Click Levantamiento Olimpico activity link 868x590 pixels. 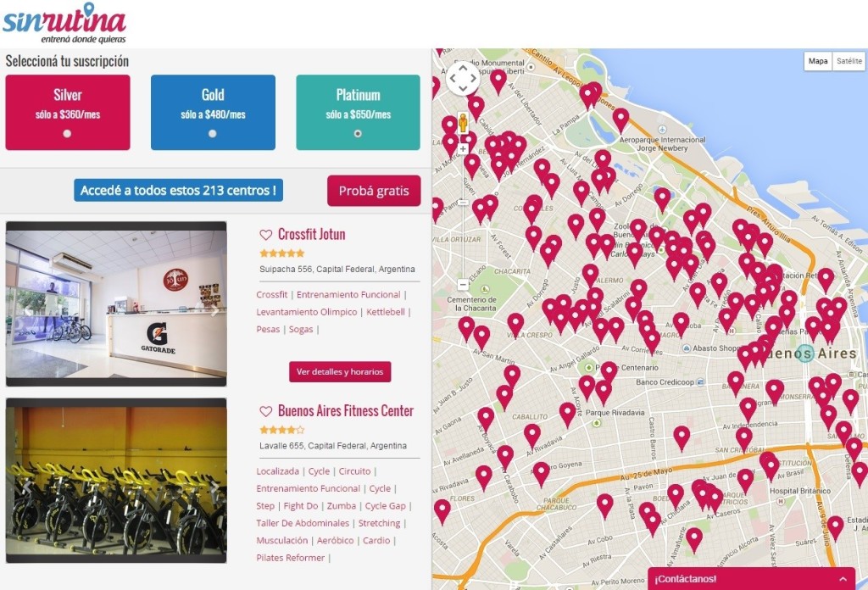pos(307,312)
